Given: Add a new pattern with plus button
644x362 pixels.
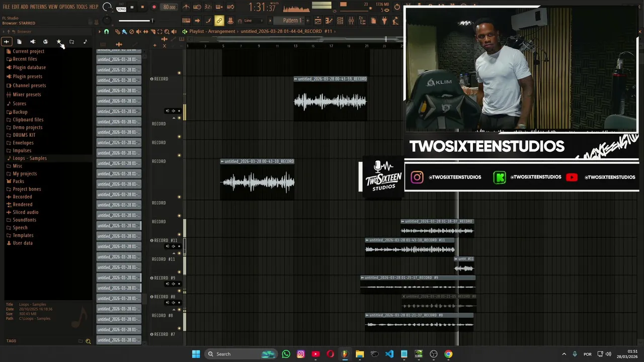Looking at the screenshot, I should pos(307,21).
